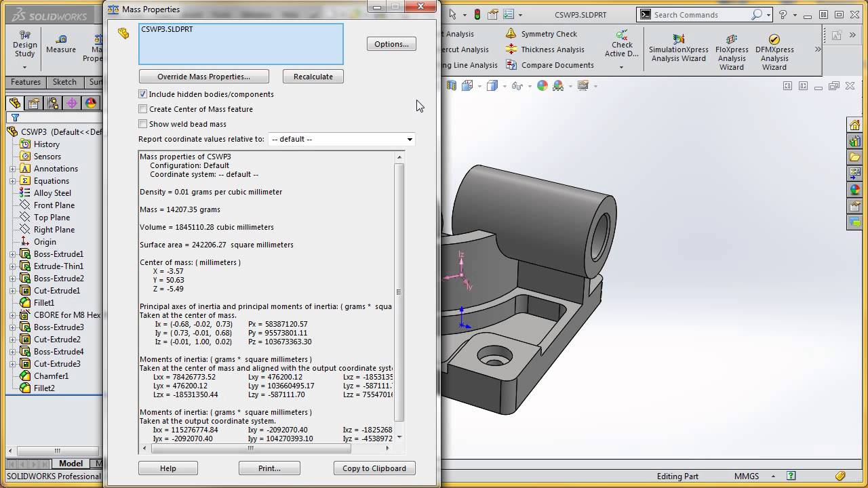The image size is (868, 488).
Task: Select the Model tab at bottom
Action: coord(71,464)
